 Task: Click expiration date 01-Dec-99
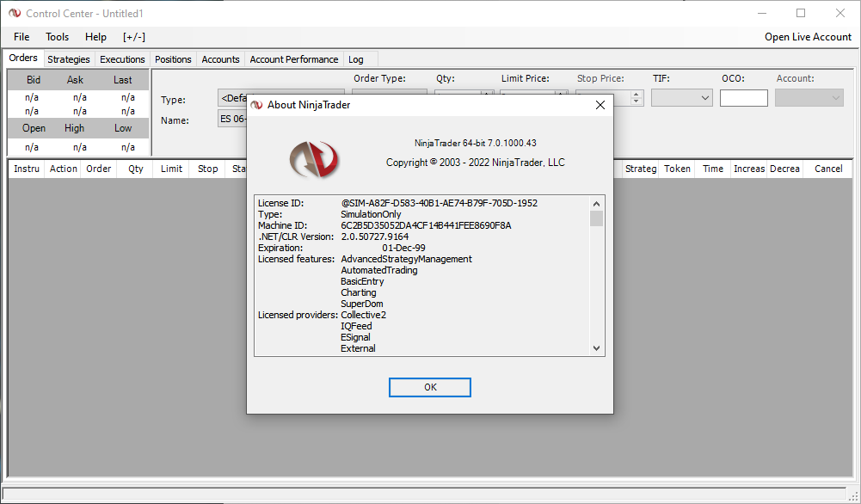pyautogui.click(x=403, y=249)
